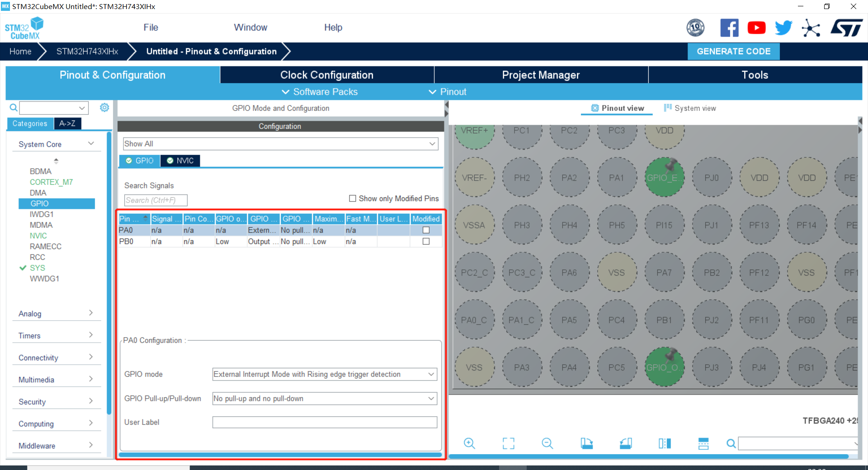Select the green GPIO_EXTI pin on the chip
Viewport: 868px width, 470px height.
(x=664, y=177)
